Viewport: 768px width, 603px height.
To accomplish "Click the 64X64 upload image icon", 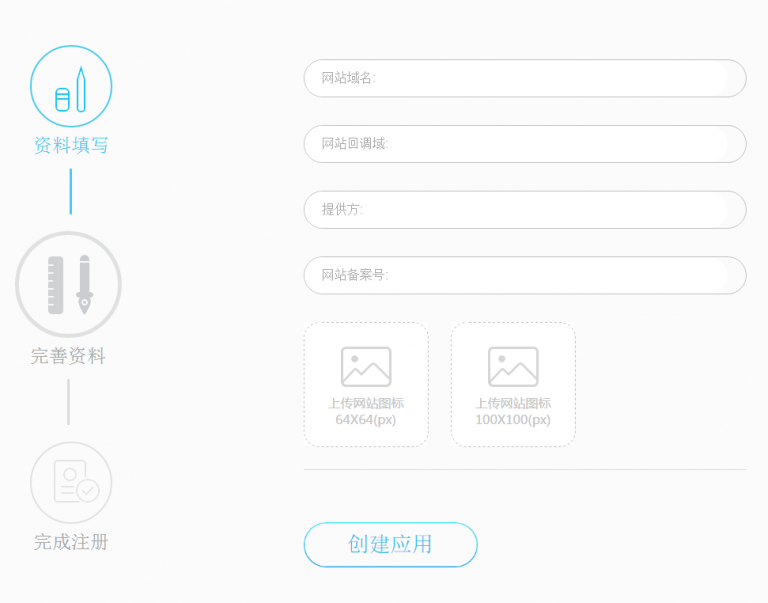I will (x=366, y=367).
